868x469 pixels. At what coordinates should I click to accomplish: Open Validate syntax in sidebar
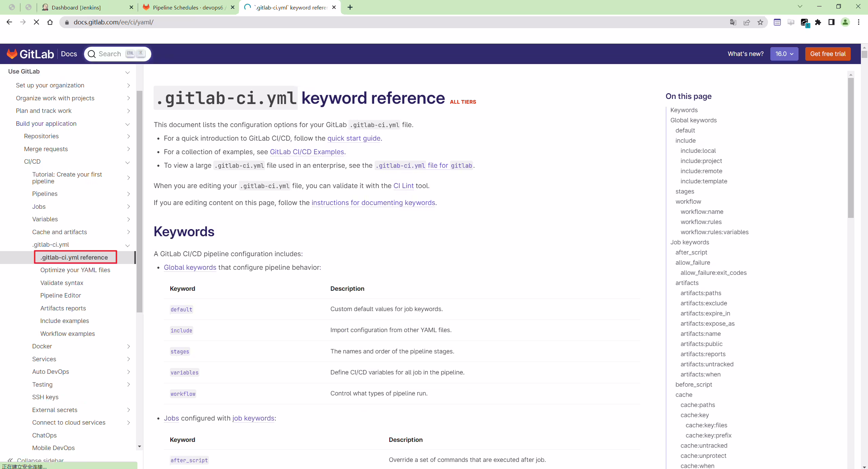(62, 283)
